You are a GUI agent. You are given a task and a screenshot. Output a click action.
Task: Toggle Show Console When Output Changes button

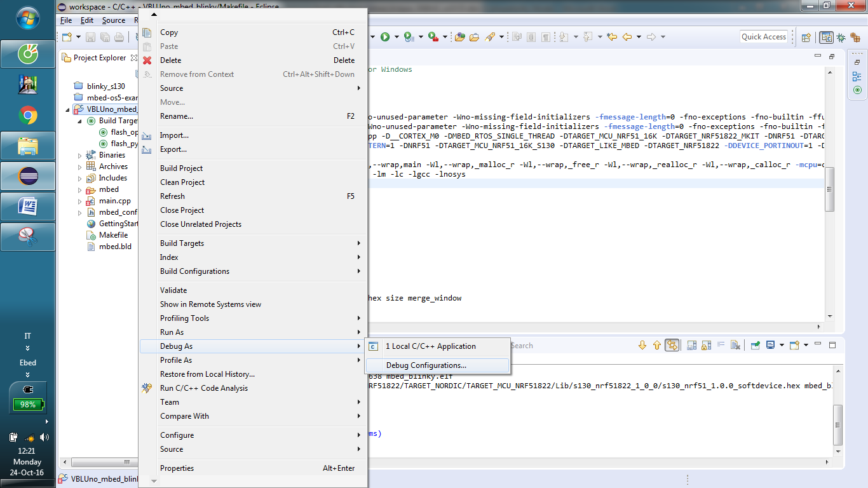click(x=672, y=345)
